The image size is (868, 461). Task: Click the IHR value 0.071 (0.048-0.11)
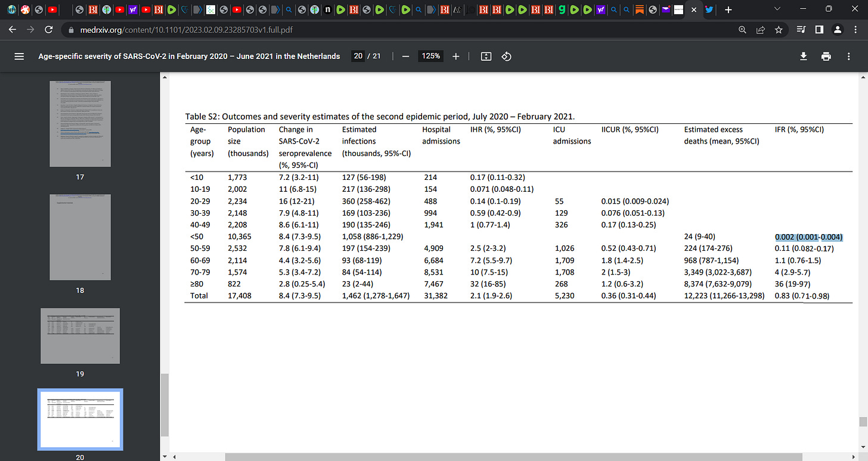coord(501,189)
